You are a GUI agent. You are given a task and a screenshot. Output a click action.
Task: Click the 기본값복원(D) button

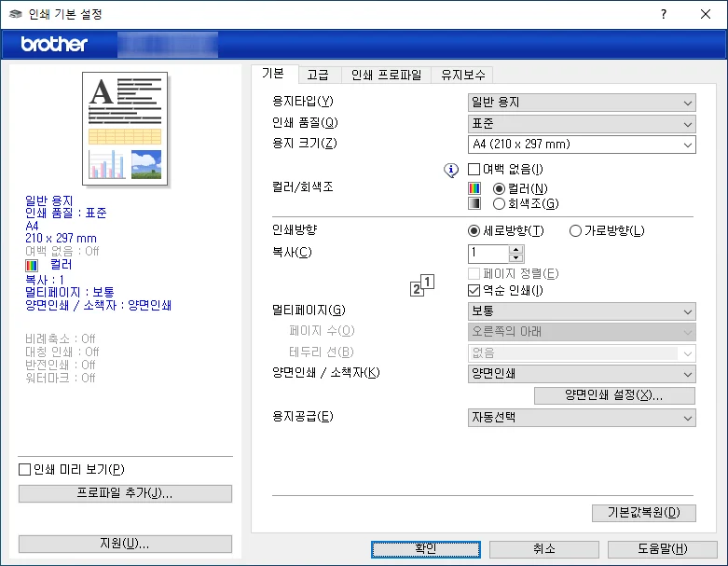[644, 513]
